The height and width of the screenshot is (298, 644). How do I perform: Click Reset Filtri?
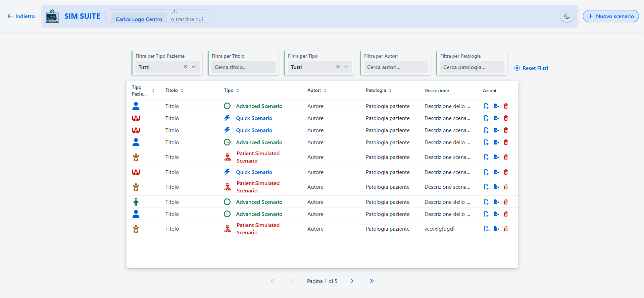click(x=531, y=68)
